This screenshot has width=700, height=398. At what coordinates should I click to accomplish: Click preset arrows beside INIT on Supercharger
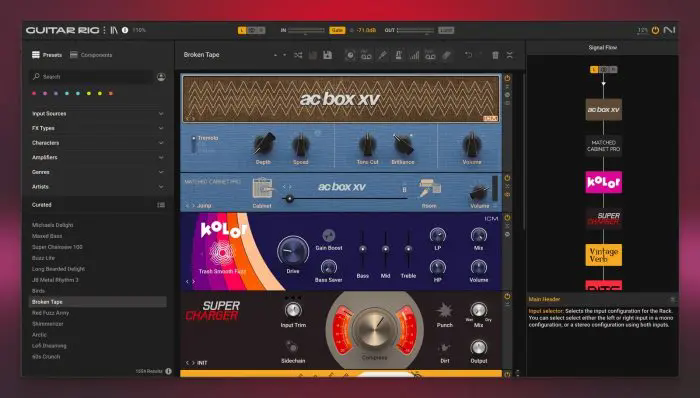(190, 363)
